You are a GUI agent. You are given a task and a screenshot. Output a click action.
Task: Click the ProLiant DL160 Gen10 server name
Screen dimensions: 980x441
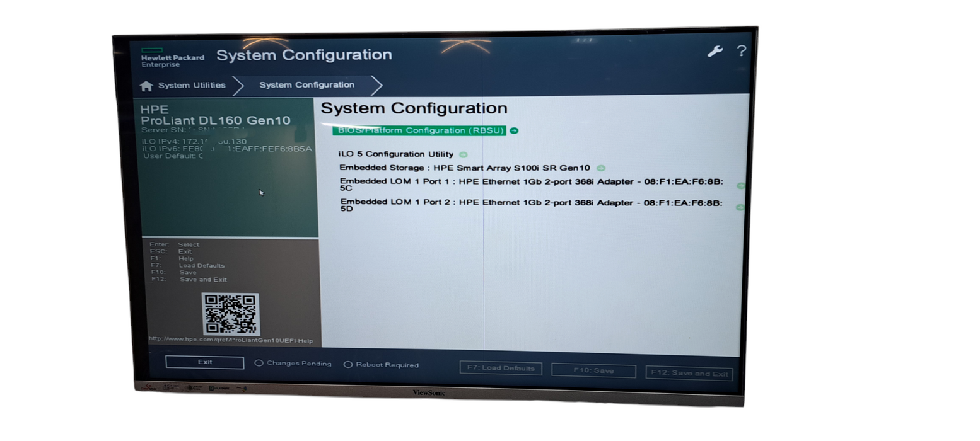point(216,120)
